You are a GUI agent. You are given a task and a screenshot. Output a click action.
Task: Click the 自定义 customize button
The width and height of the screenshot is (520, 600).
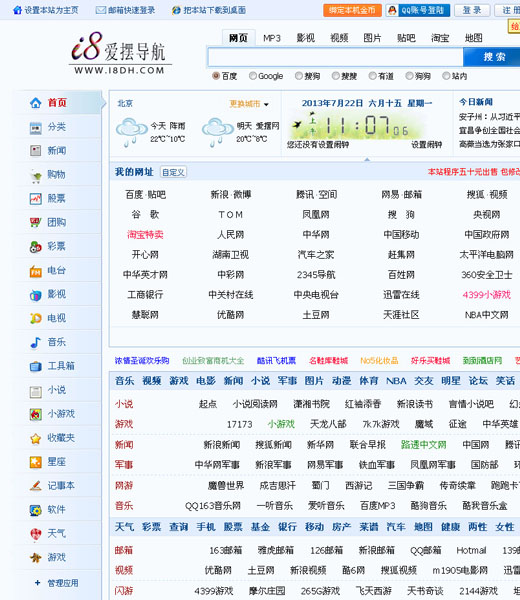tap(173, 172)
